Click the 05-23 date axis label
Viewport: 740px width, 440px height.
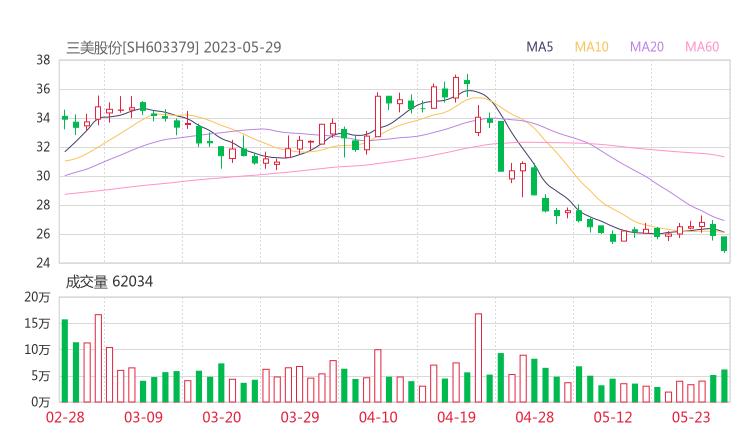tap(691, 417)
